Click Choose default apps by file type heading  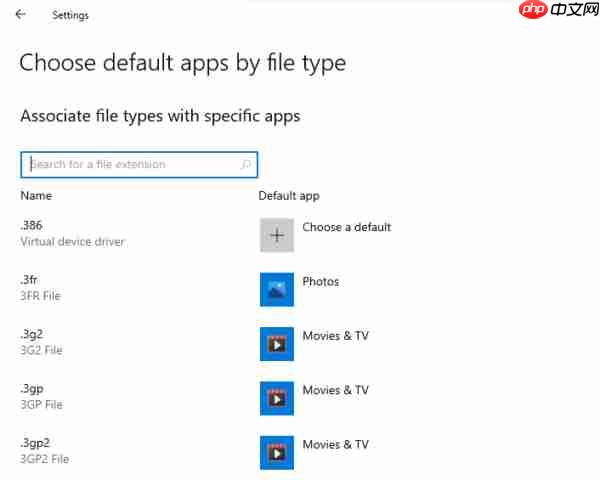(183, 63)
